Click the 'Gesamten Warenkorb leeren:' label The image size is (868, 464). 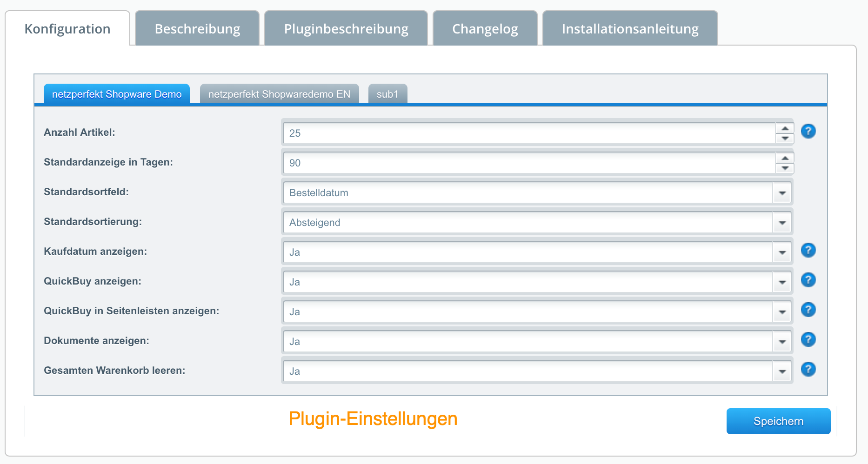tap(114, 371)
